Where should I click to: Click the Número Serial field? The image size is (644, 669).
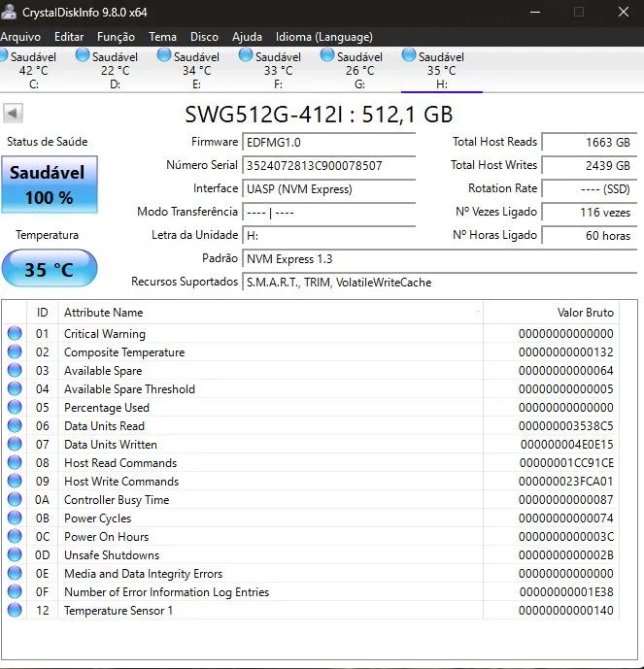coord(328,165)
